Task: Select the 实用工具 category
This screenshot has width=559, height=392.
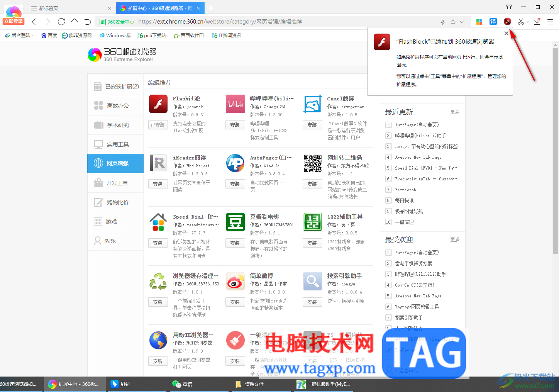Action: pos(115,144)
